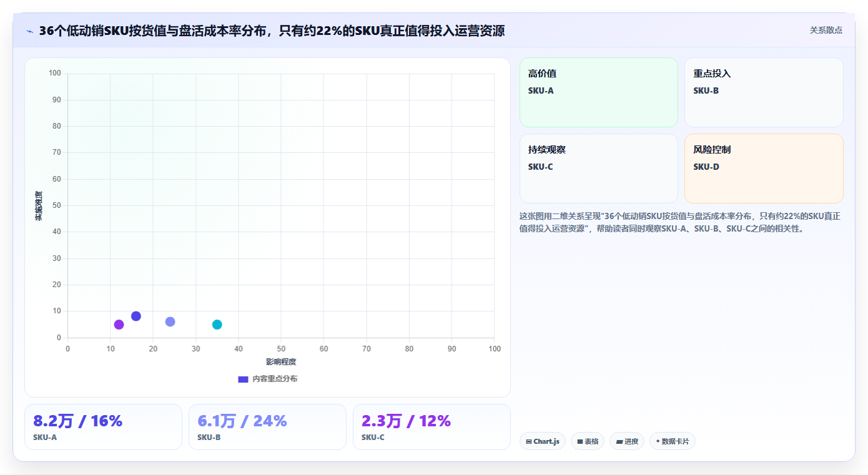Click the y-axis tick label 100
The width and height of the screenshot is (868, 475).
tap(55, 73)
